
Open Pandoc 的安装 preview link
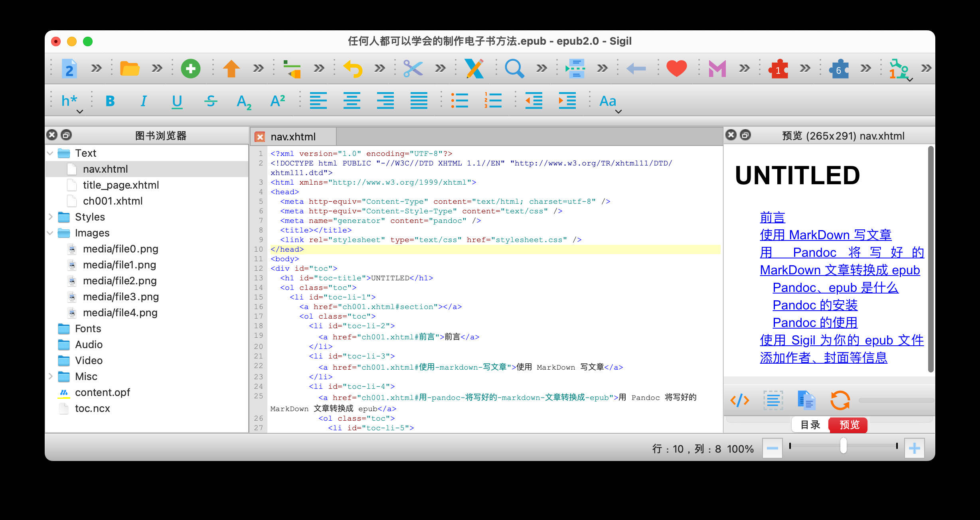click(815, 305)
